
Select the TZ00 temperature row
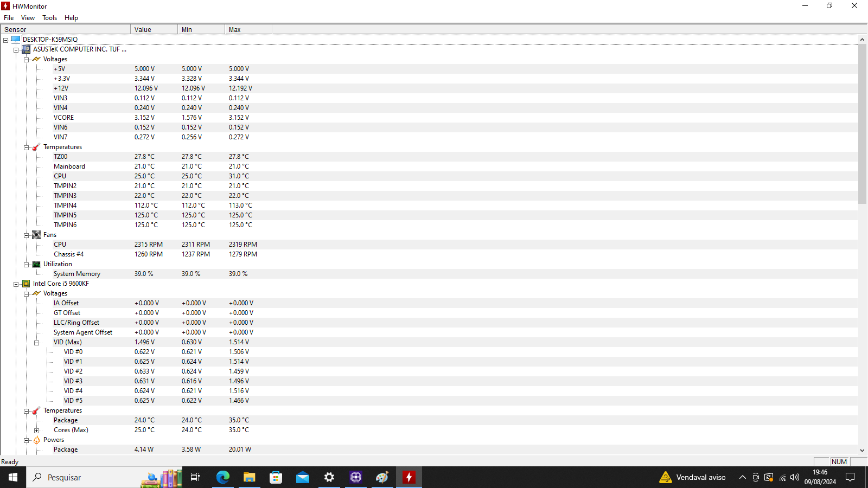(x=429, y=157)
